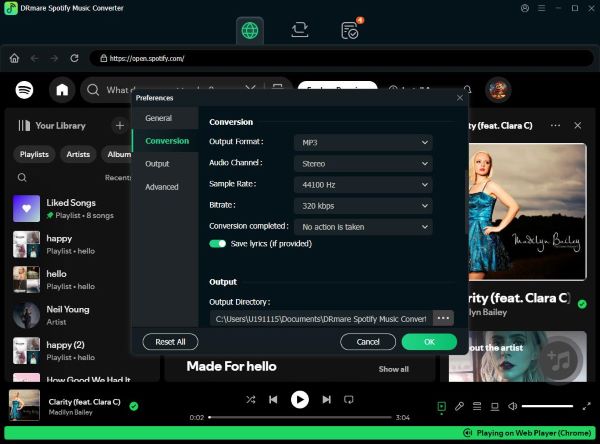Toggle repeat playback
The height and width of the screenshot is (444, 600).
[x=349, y=400]
